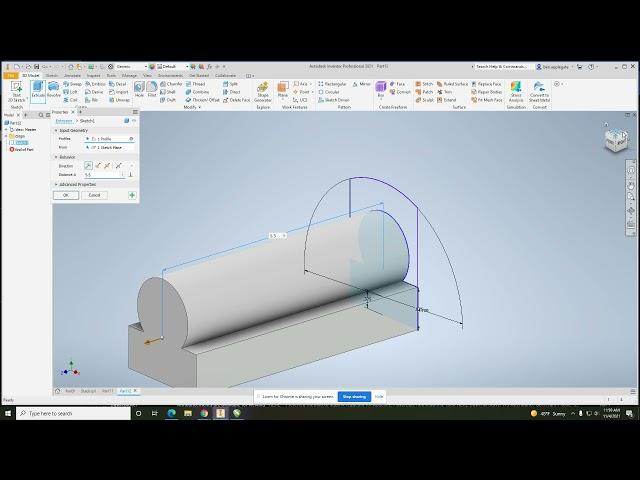Select the flipped direction option
The width and height of the screenshot is (640, 480).
[98, 165]
